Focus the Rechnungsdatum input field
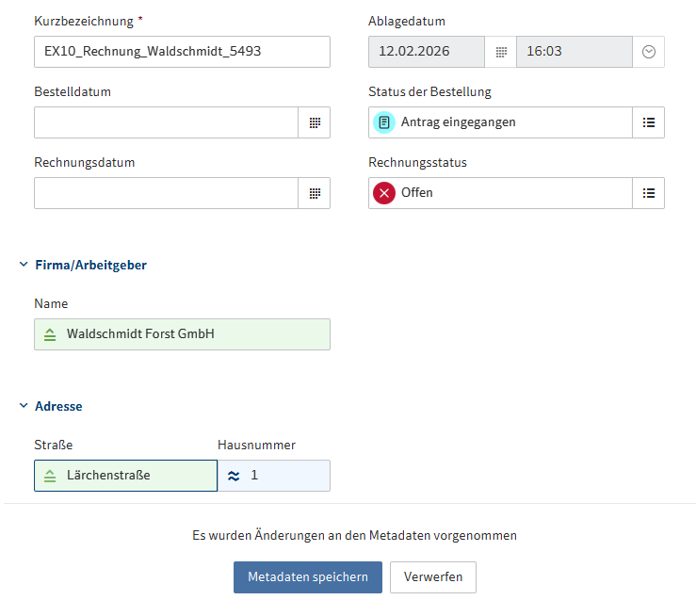 tap(166, 193)
